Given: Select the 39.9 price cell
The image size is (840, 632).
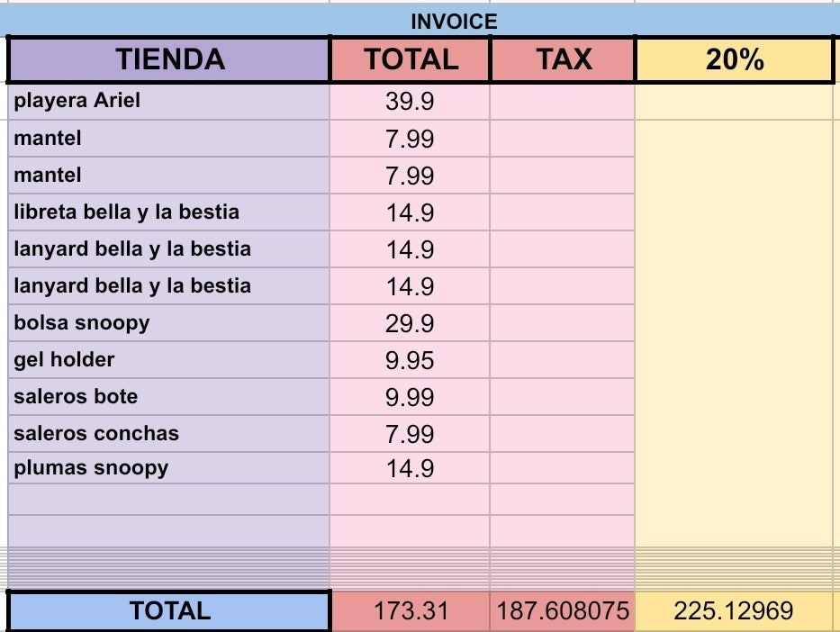Looking at the screenshot, I should click(411, 102).
